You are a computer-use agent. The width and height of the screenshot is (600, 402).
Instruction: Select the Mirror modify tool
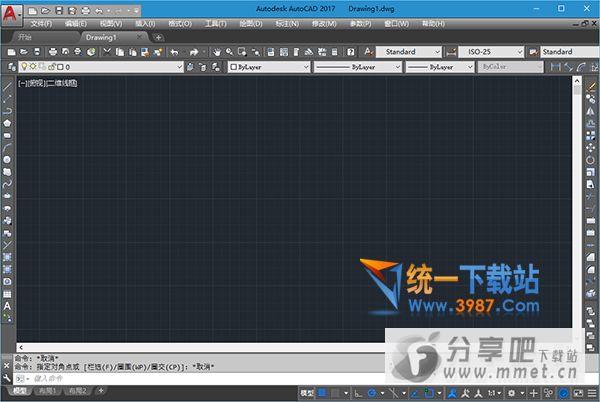pos(591,112)
